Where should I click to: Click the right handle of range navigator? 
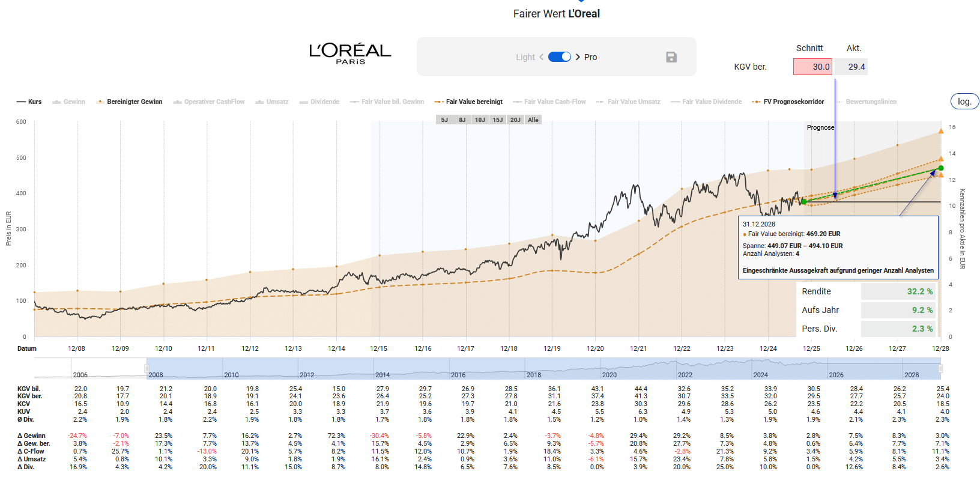(x=940, y=368)
